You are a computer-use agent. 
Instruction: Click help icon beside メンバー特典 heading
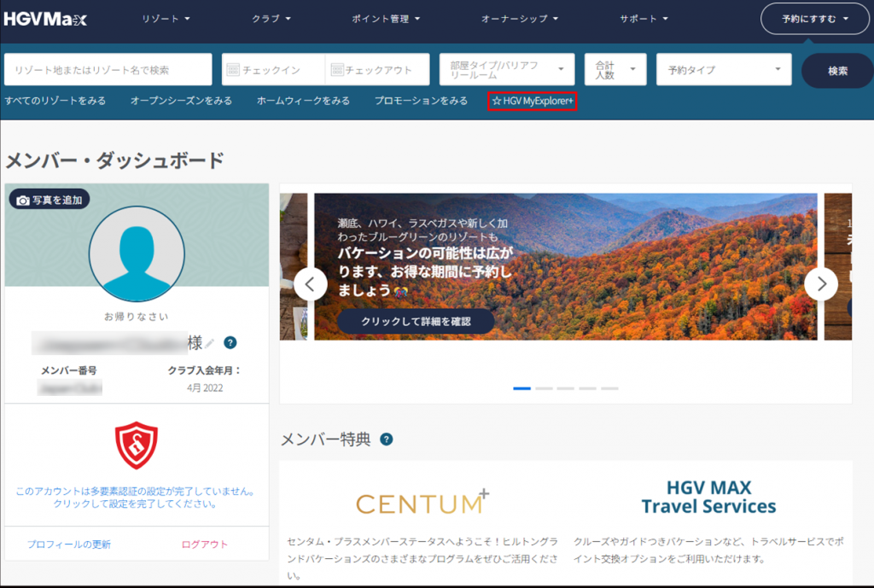[387, 440]
